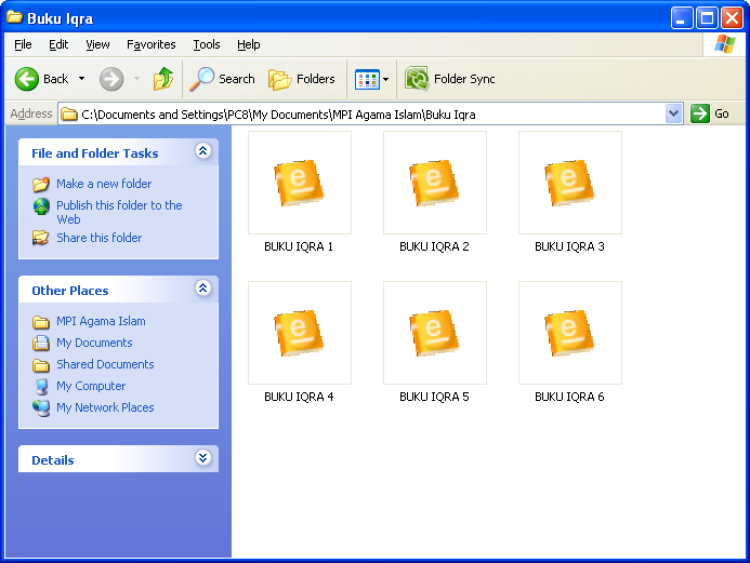Click the MPI Agama Islam folder icon

[41, 322]
